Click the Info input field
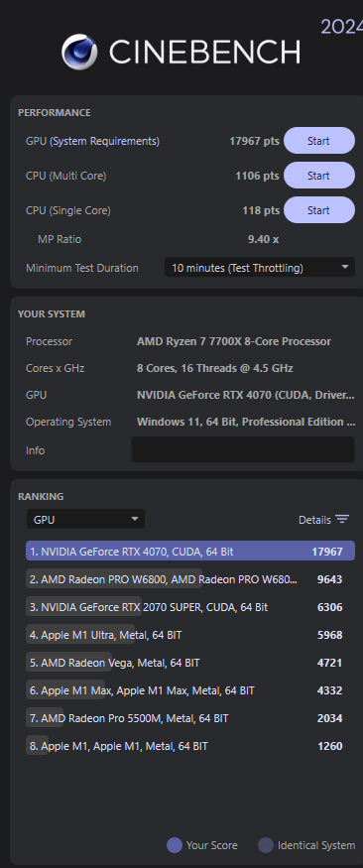Screen dimensions: 363x868 pos(243,449)
